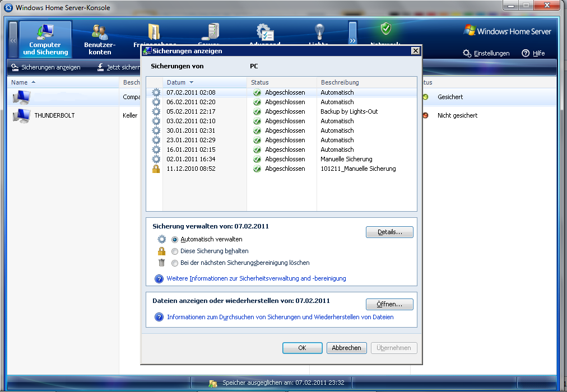Screen dimensions: 567x392
Task: Click green checkmark of the 05.02.2011 backup
Action: [x=257, y=111]
